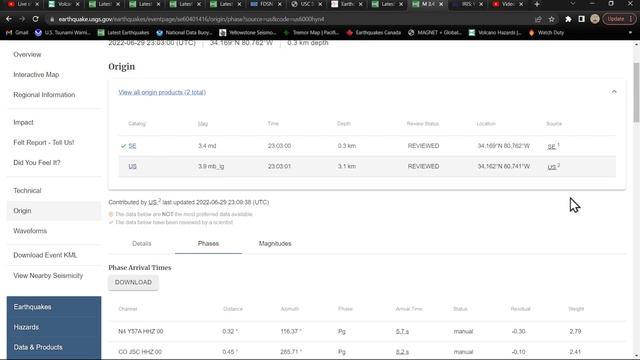Viewport: 640px width, 360px height.
Task: Open Impact section in sidebar
Action: tap(23, 122)
